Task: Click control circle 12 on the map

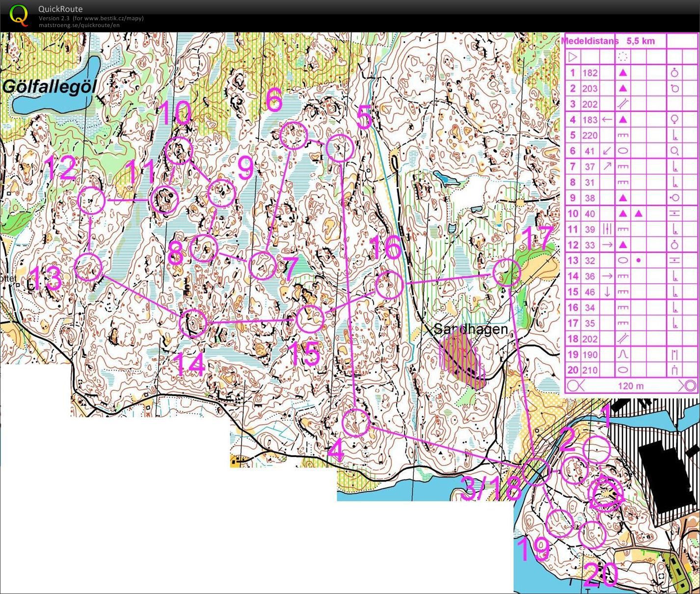Action: pos(91,200)
